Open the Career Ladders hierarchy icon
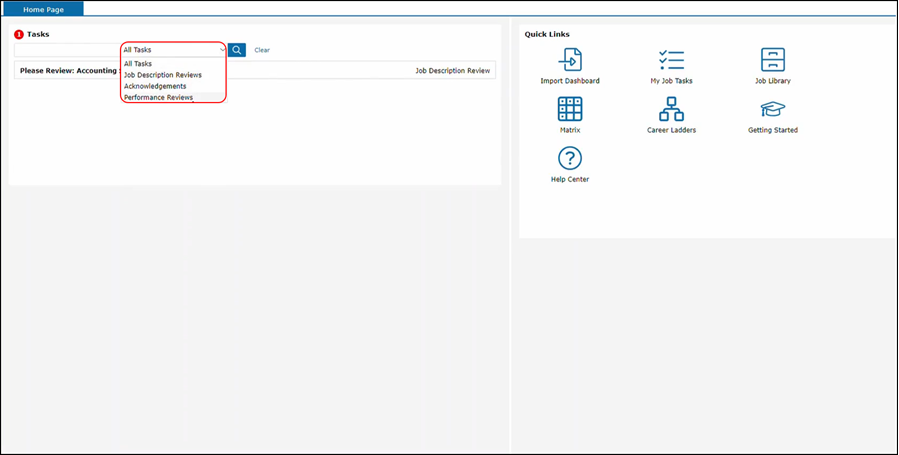 671,109
